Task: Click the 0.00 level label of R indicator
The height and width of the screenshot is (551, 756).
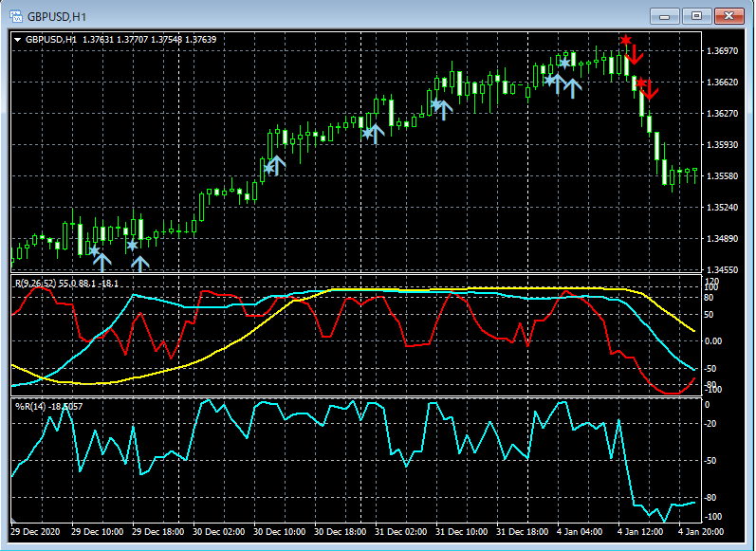Action: tap(713, 341)
